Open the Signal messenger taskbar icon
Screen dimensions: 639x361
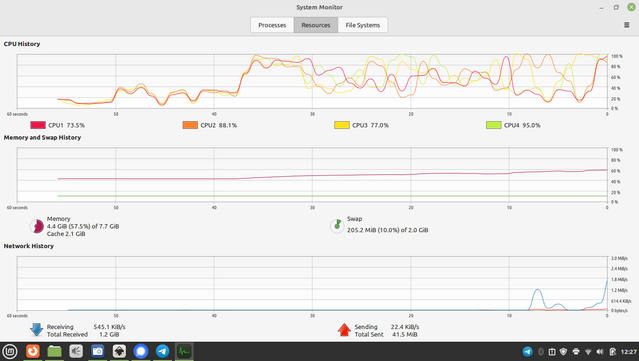point(141,351)
